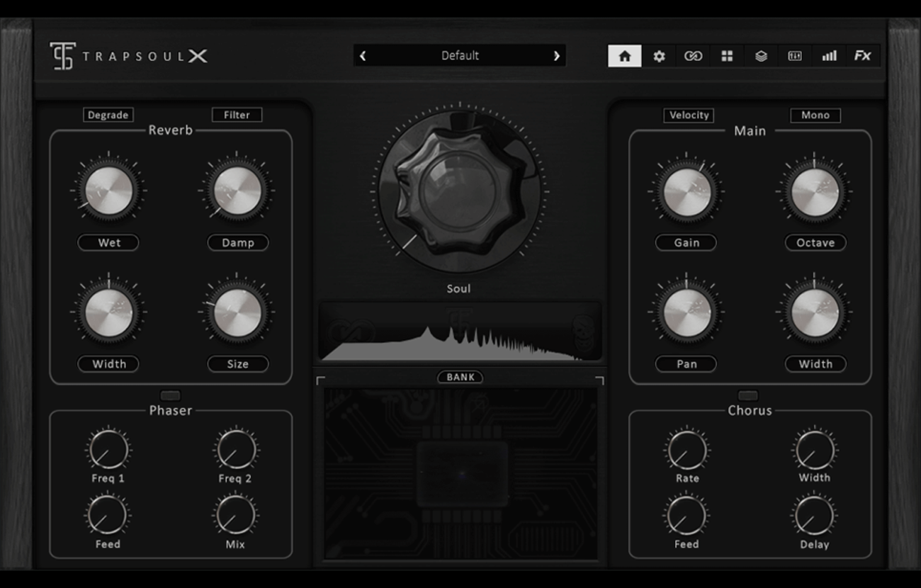Click the reverb Wet knob
The height and width of the screenshot is (588, 921).
[x=108, y=191]
